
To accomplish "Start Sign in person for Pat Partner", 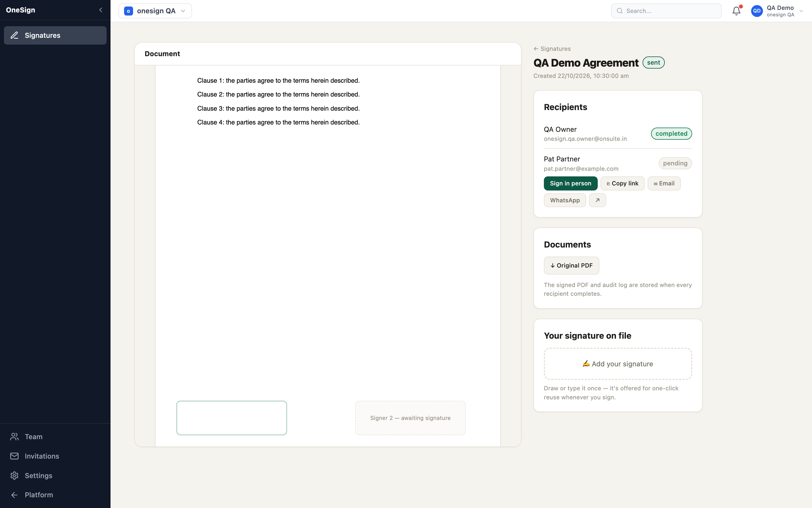I will point(570,183).
